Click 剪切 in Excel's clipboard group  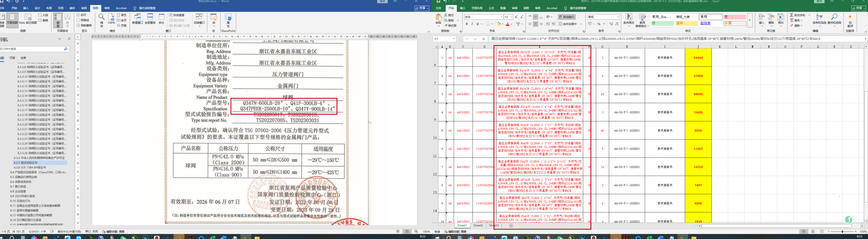tap(449, 15)
